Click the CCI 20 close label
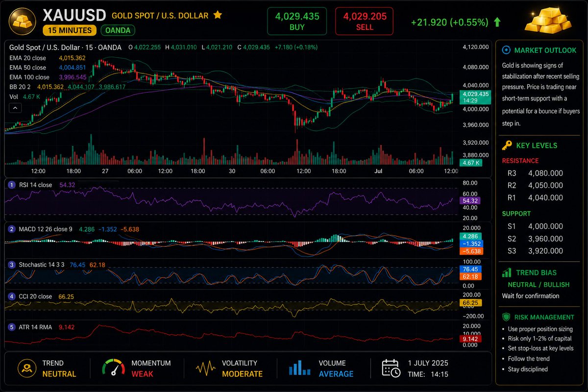The image size is (588, 392). click(35, 296)
